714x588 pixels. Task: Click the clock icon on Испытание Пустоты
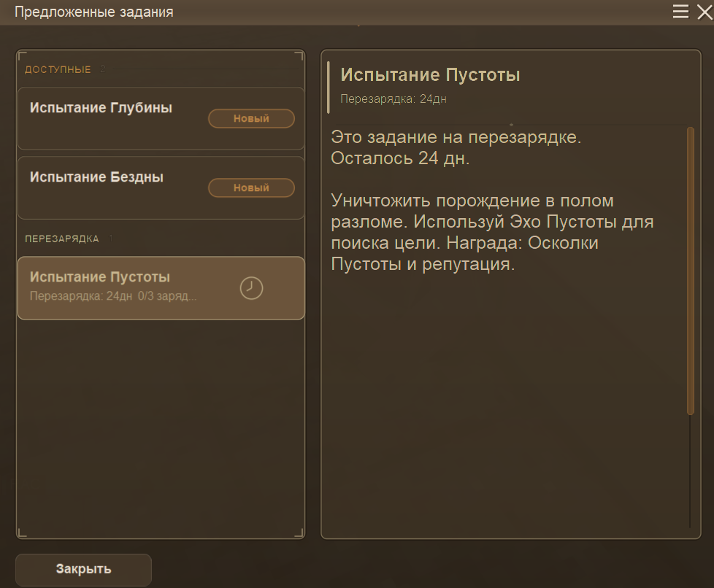(251, 288)
